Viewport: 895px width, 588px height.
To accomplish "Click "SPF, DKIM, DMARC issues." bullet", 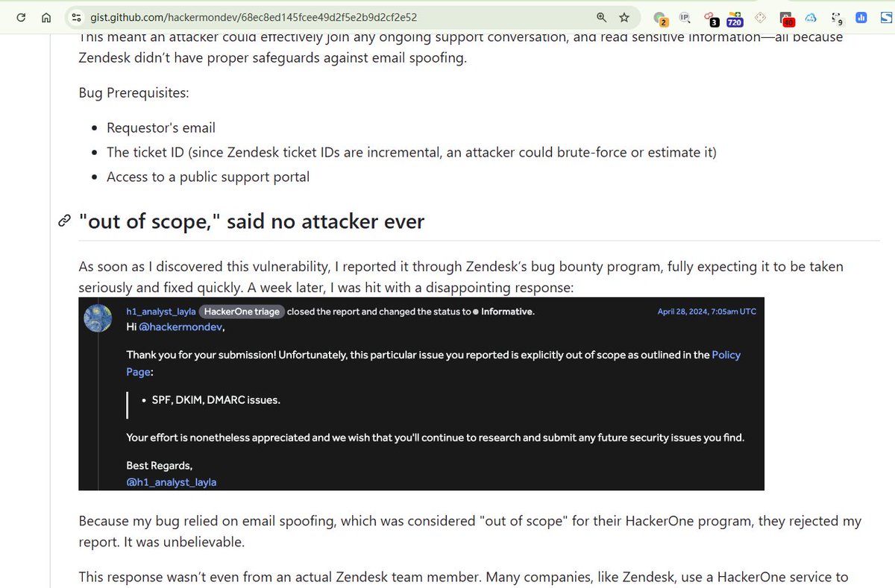I will coord(216,400).
